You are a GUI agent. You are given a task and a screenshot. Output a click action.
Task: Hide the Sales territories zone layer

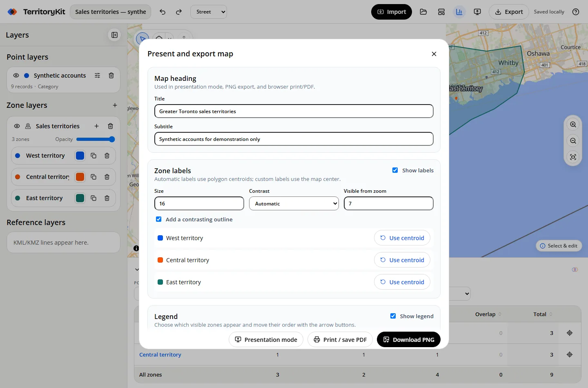[x=17, y=126]
